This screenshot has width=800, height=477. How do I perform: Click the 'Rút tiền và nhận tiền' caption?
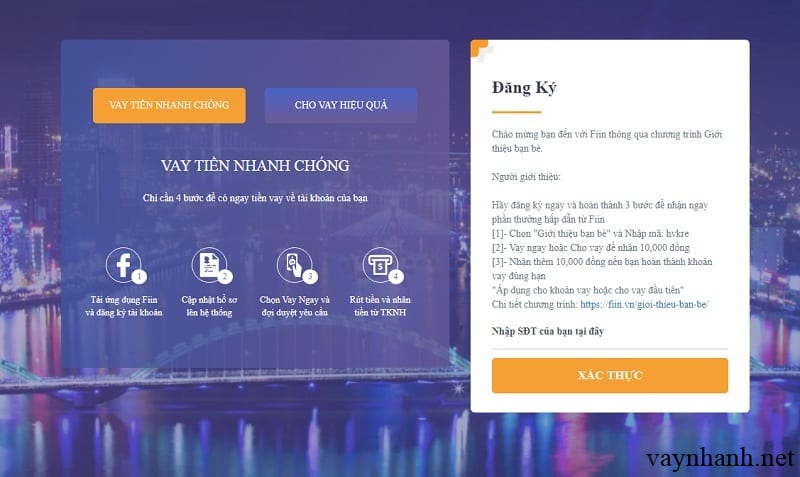coord(380,306)
